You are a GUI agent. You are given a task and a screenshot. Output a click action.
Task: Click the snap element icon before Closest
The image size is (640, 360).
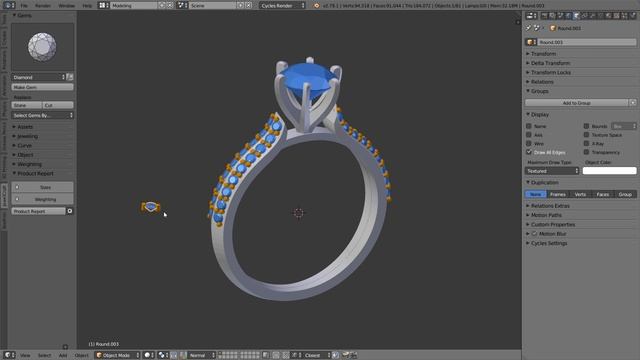pos(296,355)
